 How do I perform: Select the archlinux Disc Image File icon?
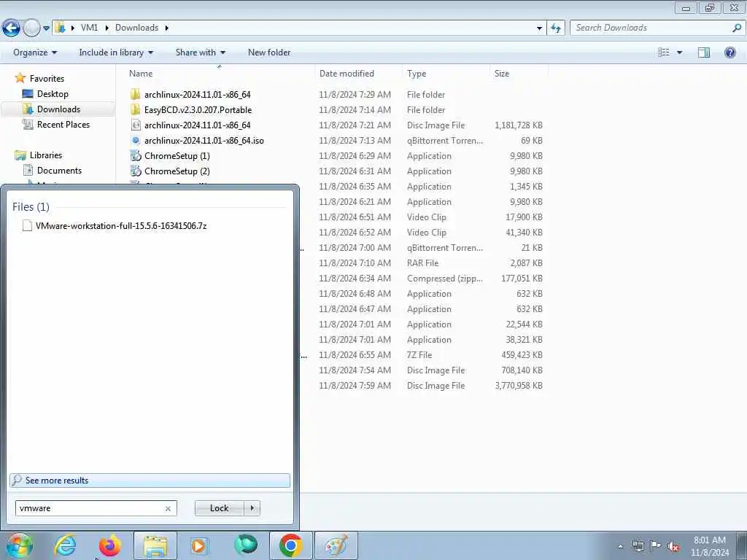(x=136, y=125)
